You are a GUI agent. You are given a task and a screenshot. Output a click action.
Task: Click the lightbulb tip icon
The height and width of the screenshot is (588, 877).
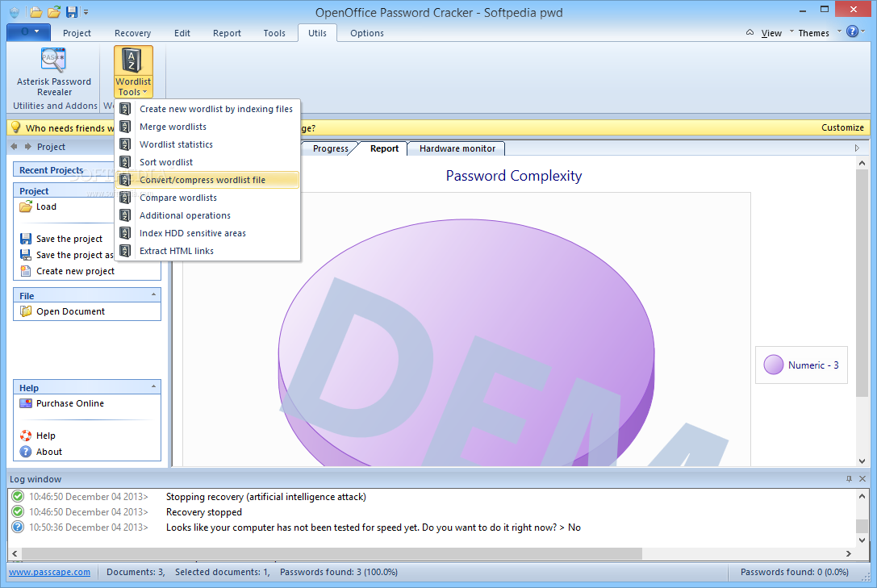tap(15, 127)
